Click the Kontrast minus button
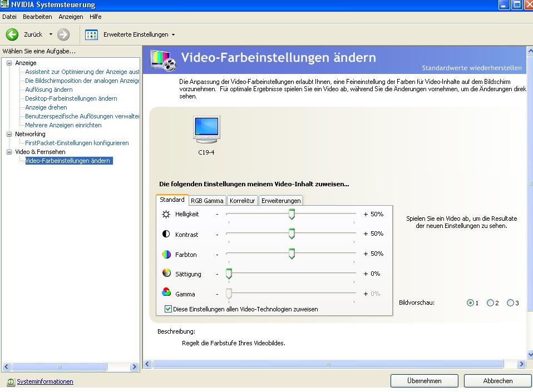 [x=217, y=235]
